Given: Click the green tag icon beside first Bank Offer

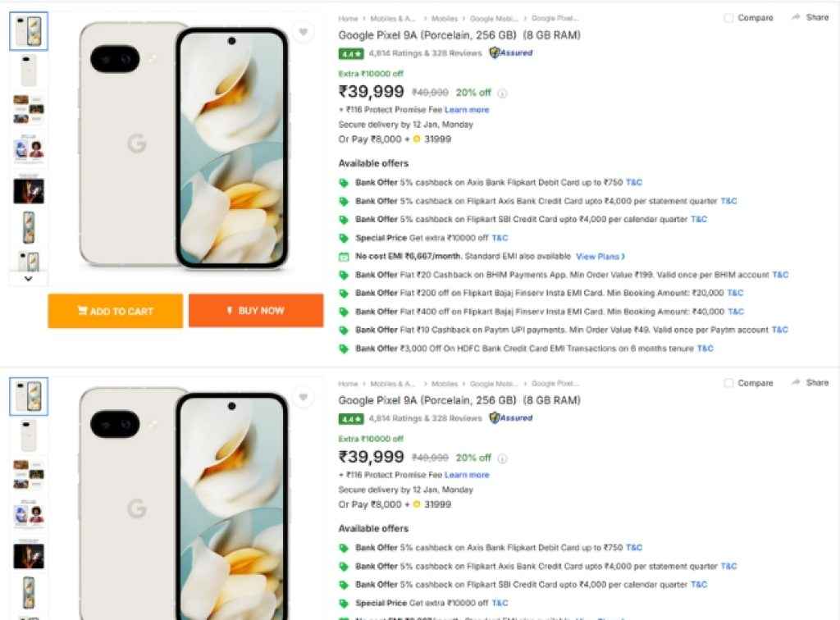Looking at the screenshot, I should click(345, 182).
